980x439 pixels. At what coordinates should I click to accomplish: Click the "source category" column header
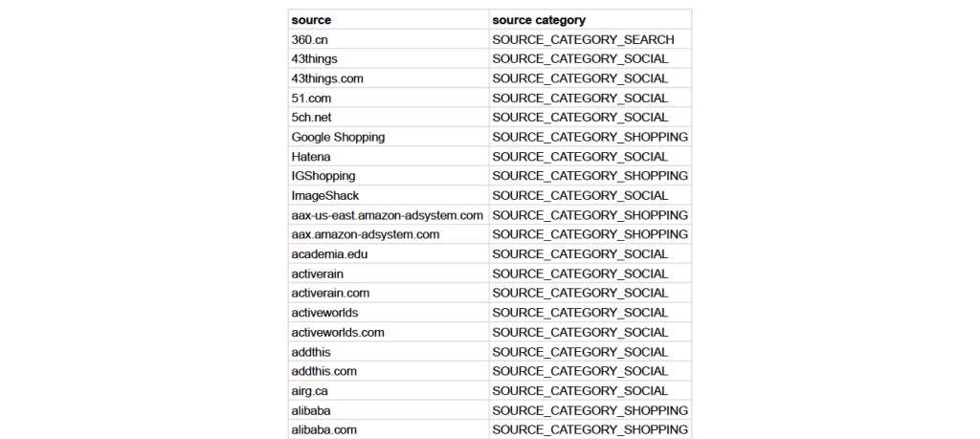point(539,20)
